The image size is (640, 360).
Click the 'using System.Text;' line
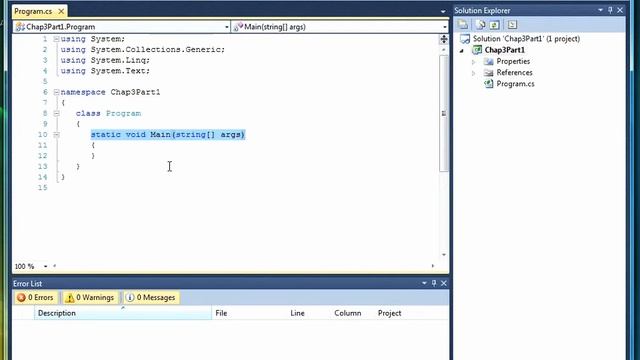tap(105, 71)
